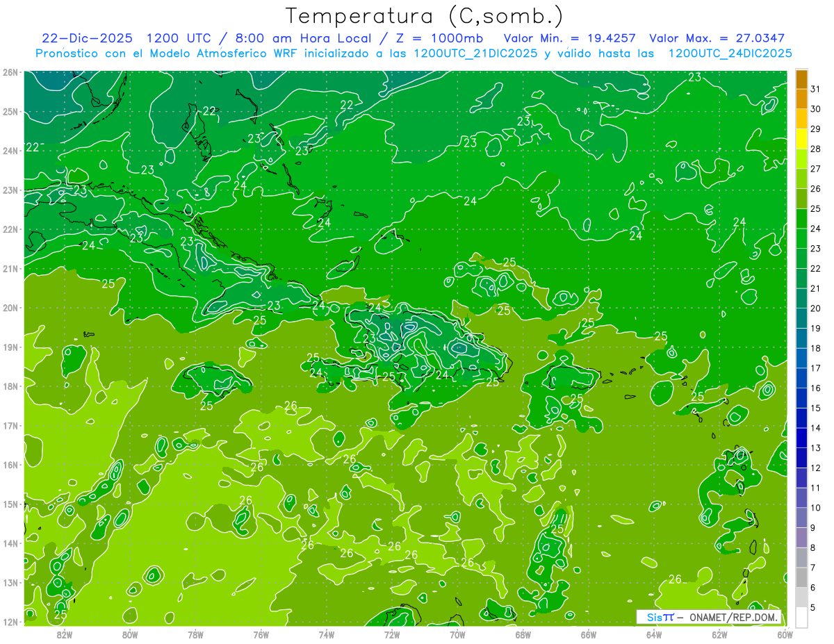Pick the orange legend swatch between 29 and 30
The width and height of the screenshot is (834, 644).
801,119
